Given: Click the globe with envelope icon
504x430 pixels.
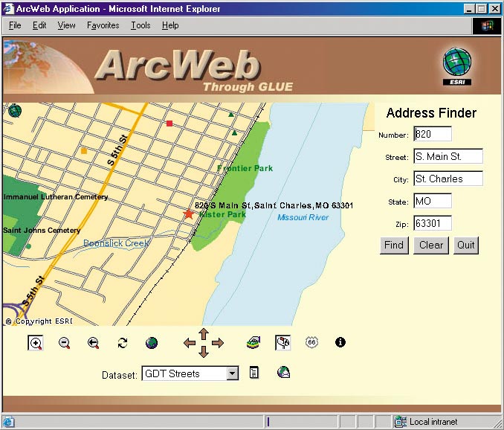Looking at the screenshot, I should pyautogui.click(x=283, y=372).
